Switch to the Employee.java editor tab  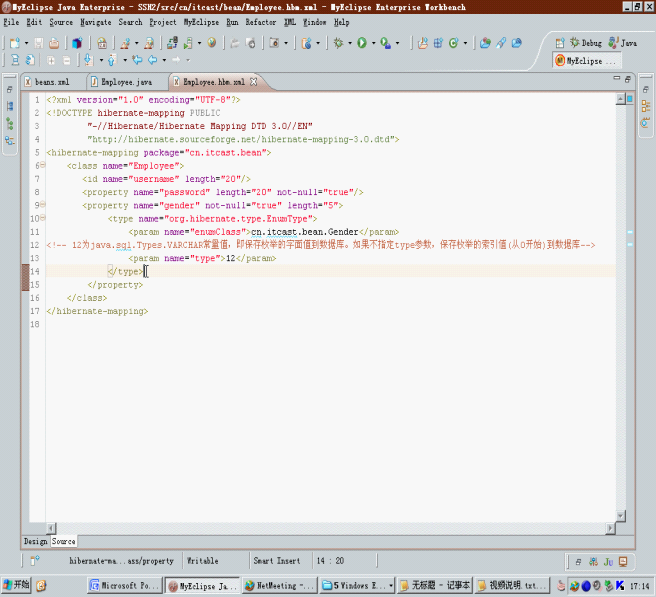pyautogui.click(x=125, y=81)
